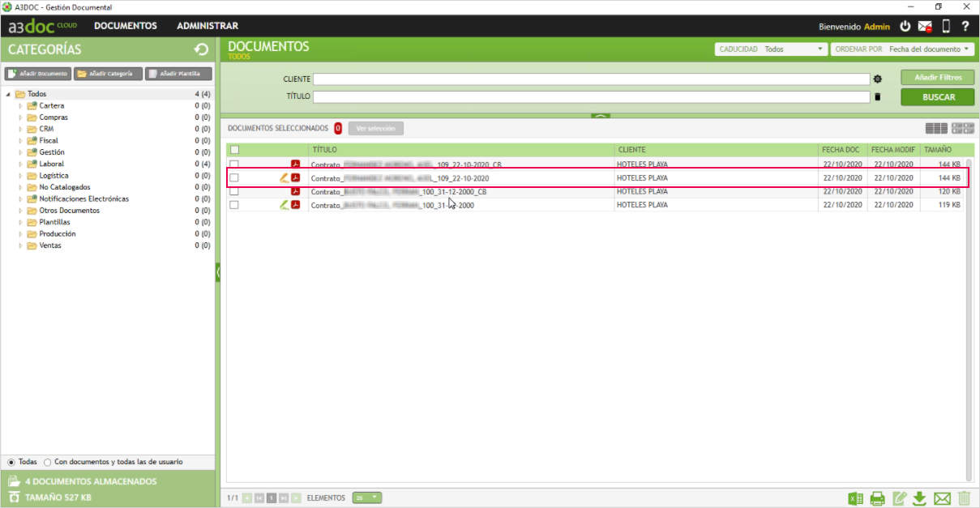
Task: Click PDF icon of Contrato 109_22-10-2020_CB
Action: (296, 164)
